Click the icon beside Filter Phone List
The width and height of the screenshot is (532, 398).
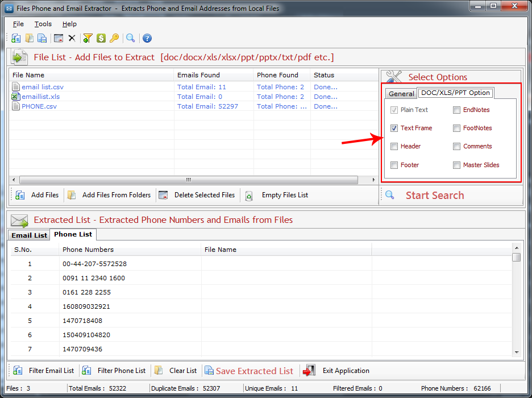[x=86, y=371]
